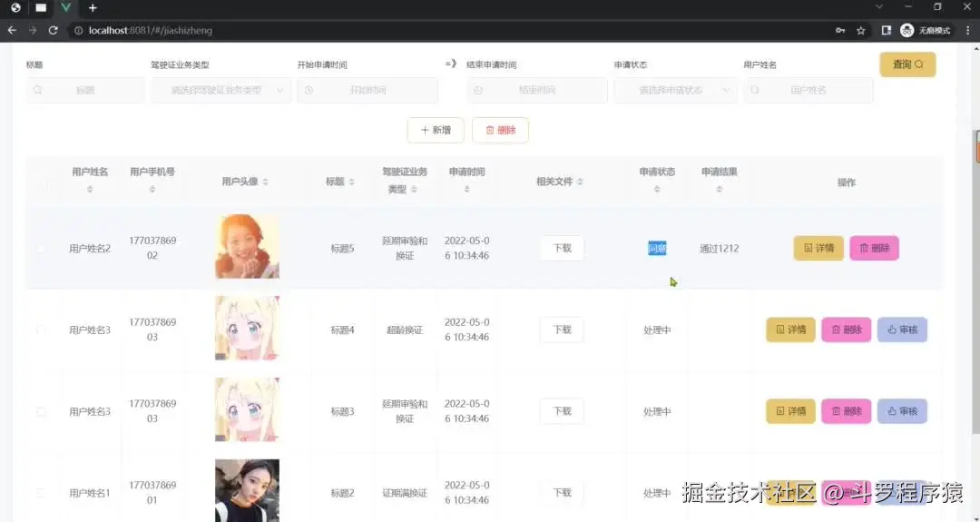Click the sort arrows beside 用户头像
This screenshot has height=522, width=980.
265,182
